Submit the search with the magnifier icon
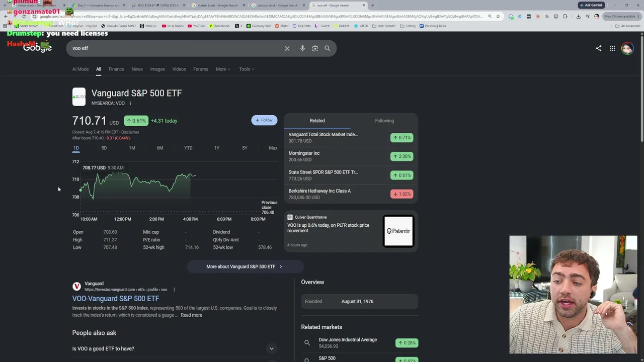The height and width of the screenshot is (362, 644). tap(327, 48)
